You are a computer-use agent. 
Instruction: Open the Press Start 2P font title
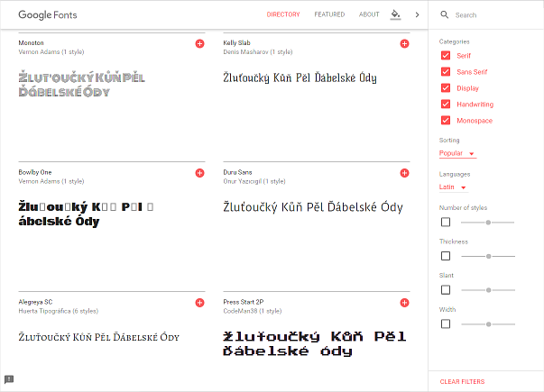(244, 302)
